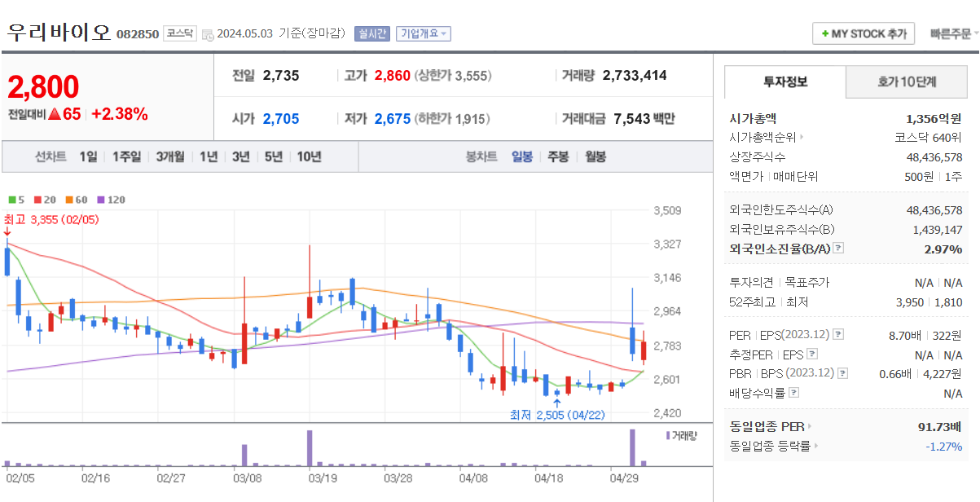Click the 03/19 date on chart axis
The height and width of the screenshot is (502, 980).
pyautogui.click(x=323, y=478)
